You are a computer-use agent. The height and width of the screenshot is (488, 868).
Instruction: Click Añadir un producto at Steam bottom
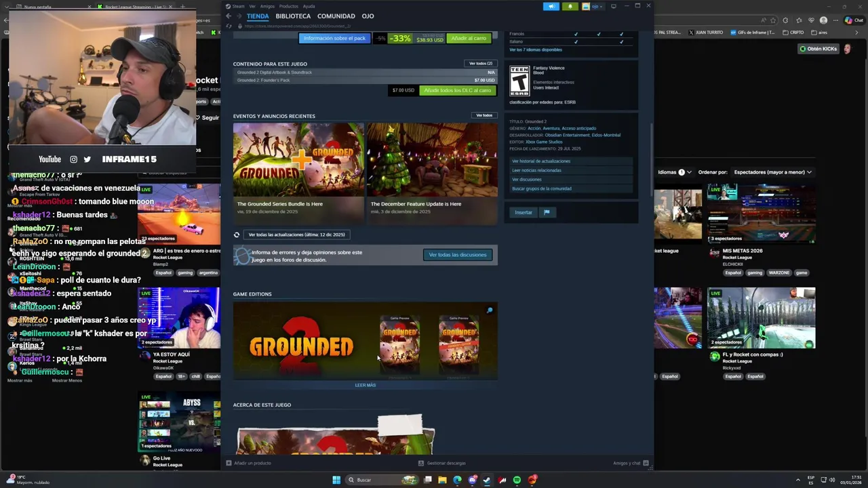248,463
